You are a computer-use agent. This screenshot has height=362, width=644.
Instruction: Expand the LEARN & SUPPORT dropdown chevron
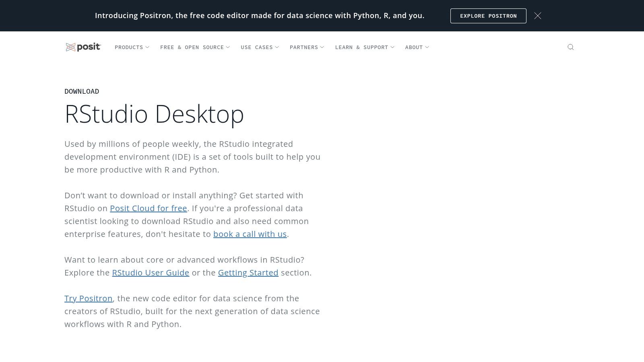point(392,47)
